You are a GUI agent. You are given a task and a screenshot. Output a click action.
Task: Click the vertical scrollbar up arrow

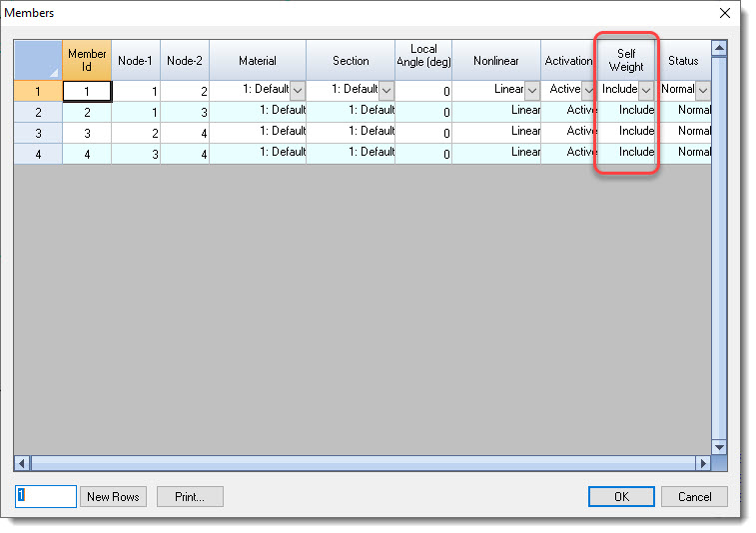(x=719, y=48)
